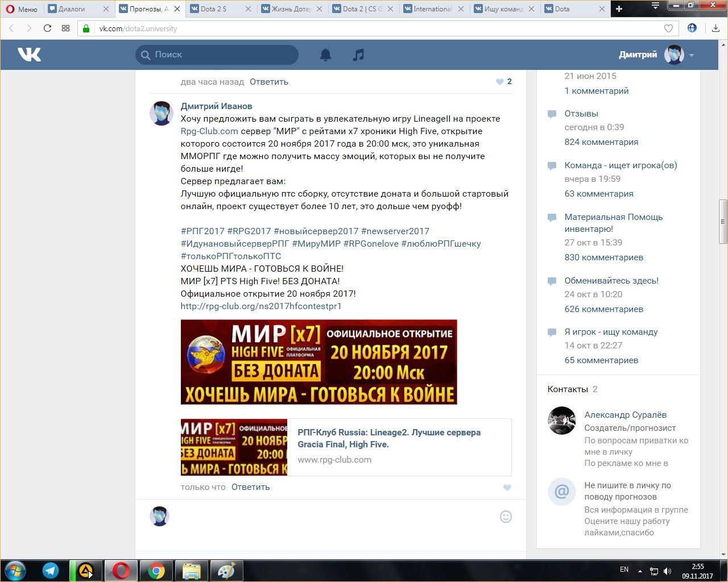728x582 pixels.
Task: Open Обменивайтесь здесь! discussion
Action: click(x=611, y=281)
